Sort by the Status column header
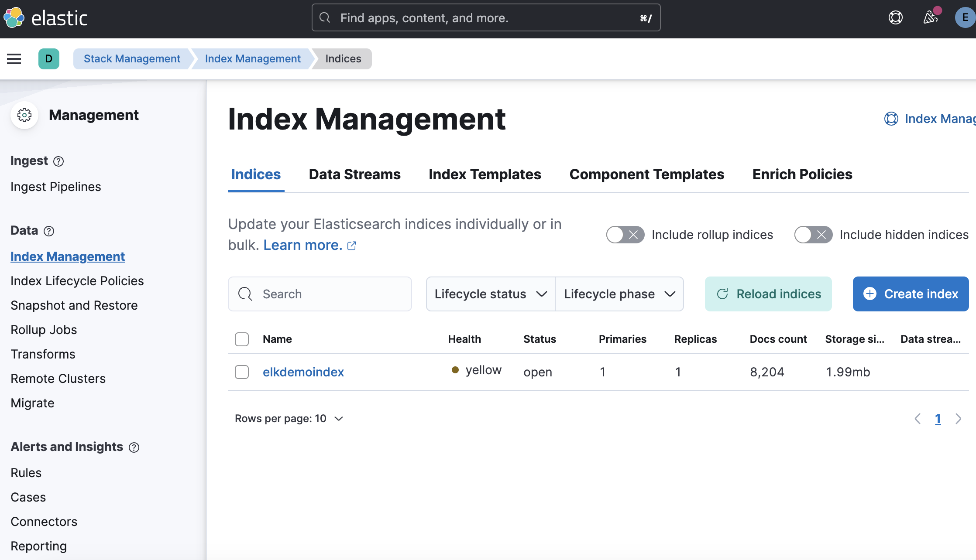The height and width of the screenshot is (560, 976). [540, 339]
